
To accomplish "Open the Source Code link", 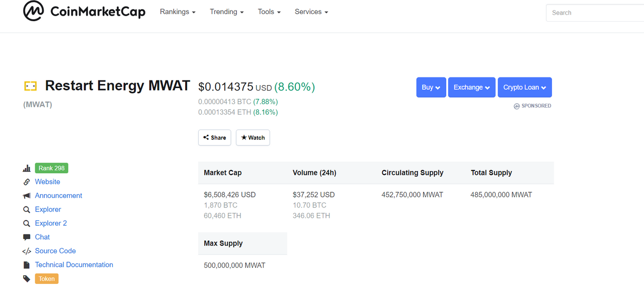I will [55, 251].
